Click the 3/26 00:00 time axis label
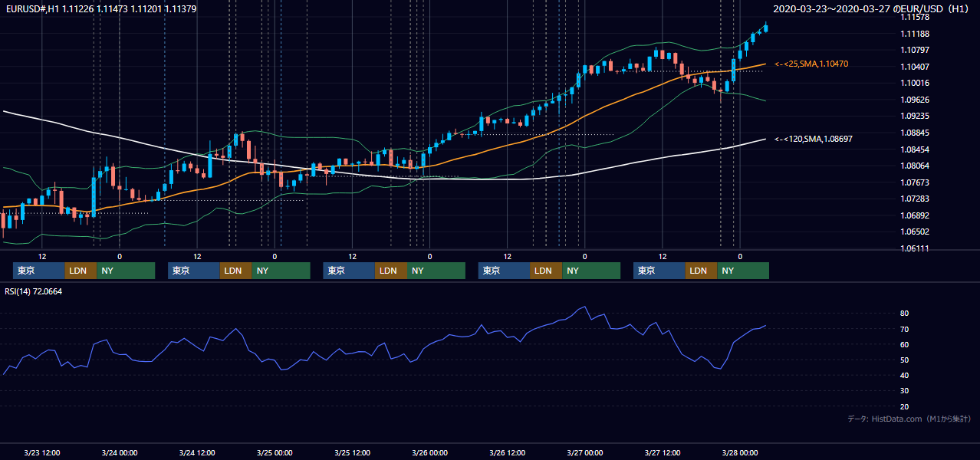Viewport: 980px width, 460px height. click(429, 452)
